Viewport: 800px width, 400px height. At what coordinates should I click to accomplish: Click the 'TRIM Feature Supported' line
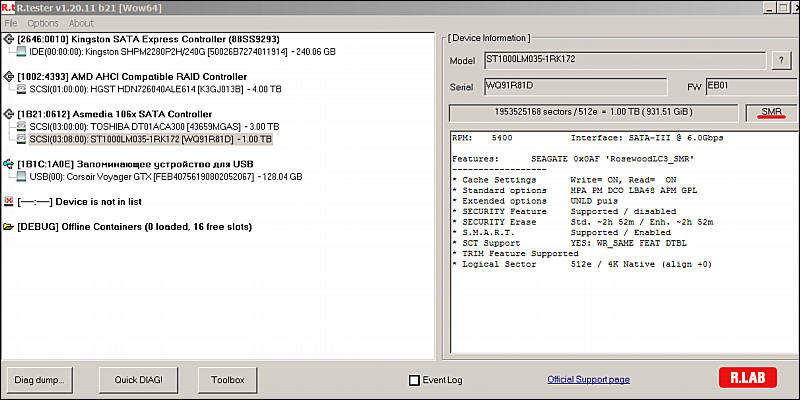coord(515,254)
